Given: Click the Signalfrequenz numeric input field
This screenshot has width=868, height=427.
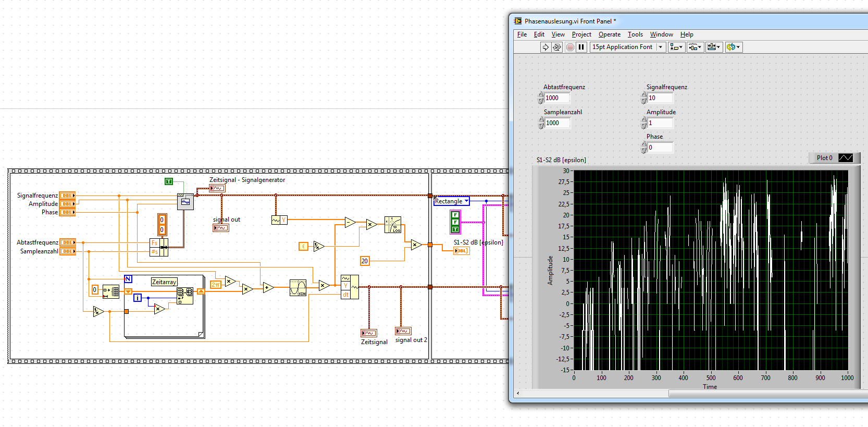Looking at the screenshot, I should pos(660,98).
